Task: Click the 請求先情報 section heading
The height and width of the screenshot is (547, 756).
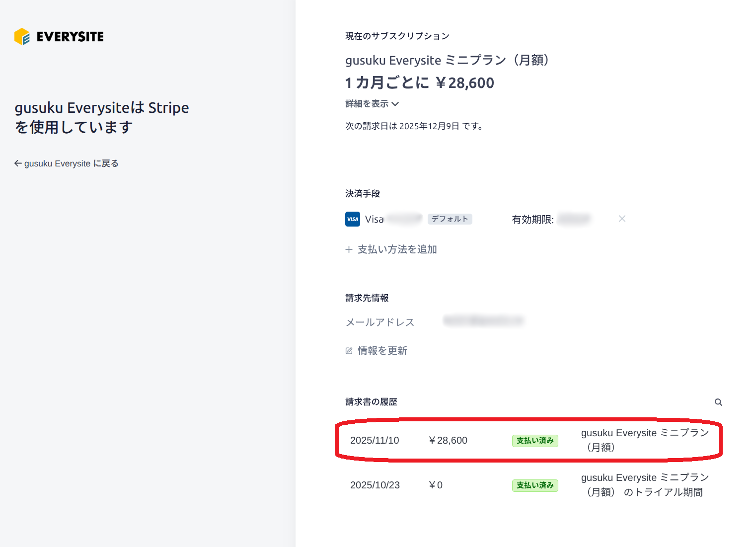Action: [367, 298]
